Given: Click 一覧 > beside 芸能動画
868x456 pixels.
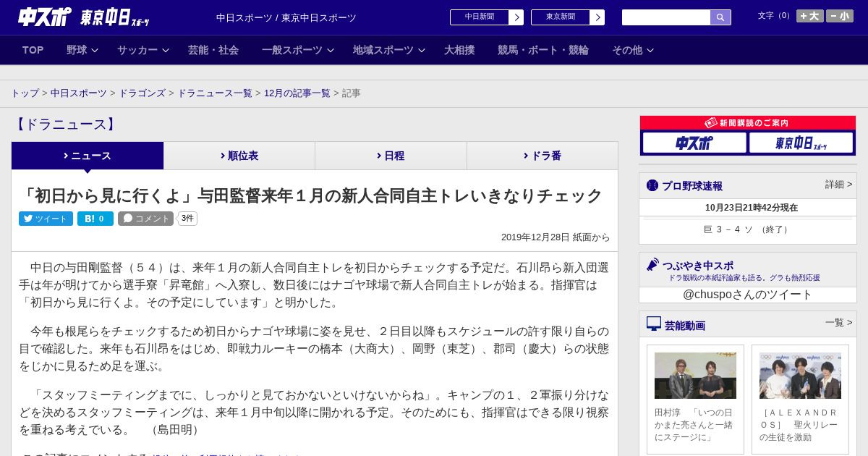Looking at the screenshot, I should (838, 323).
